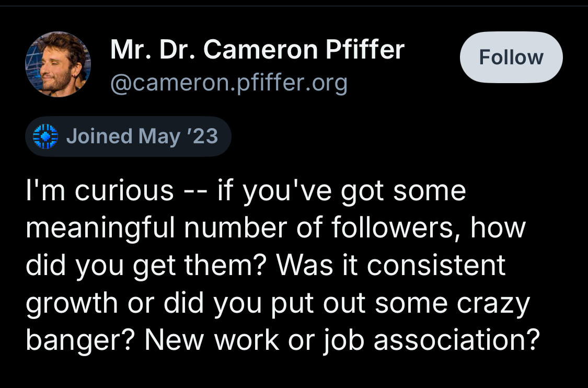Click the phrase "job association?" at the end
Viewport: 588px width, 388px height.
432,340
